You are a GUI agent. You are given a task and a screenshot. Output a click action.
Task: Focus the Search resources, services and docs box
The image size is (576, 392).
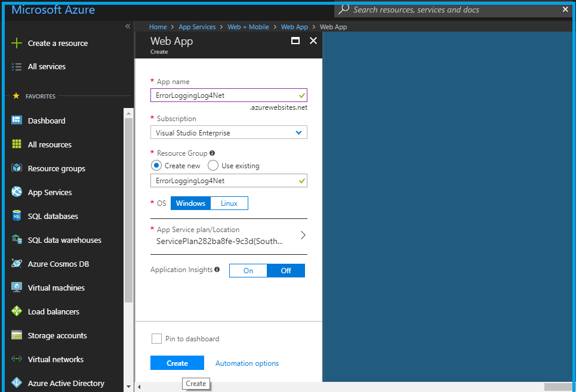[x=454, y=9]
